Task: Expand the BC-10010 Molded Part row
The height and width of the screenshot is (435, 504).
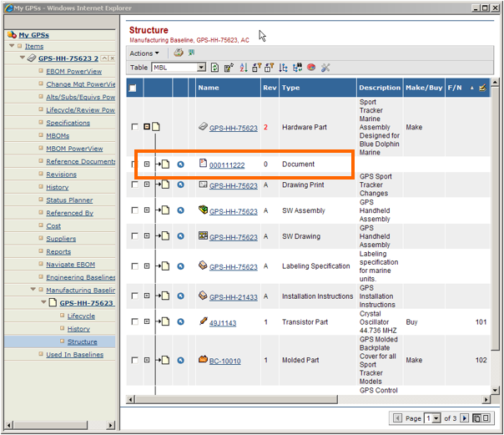Action: pyautogui.click(x=147, y=361)
